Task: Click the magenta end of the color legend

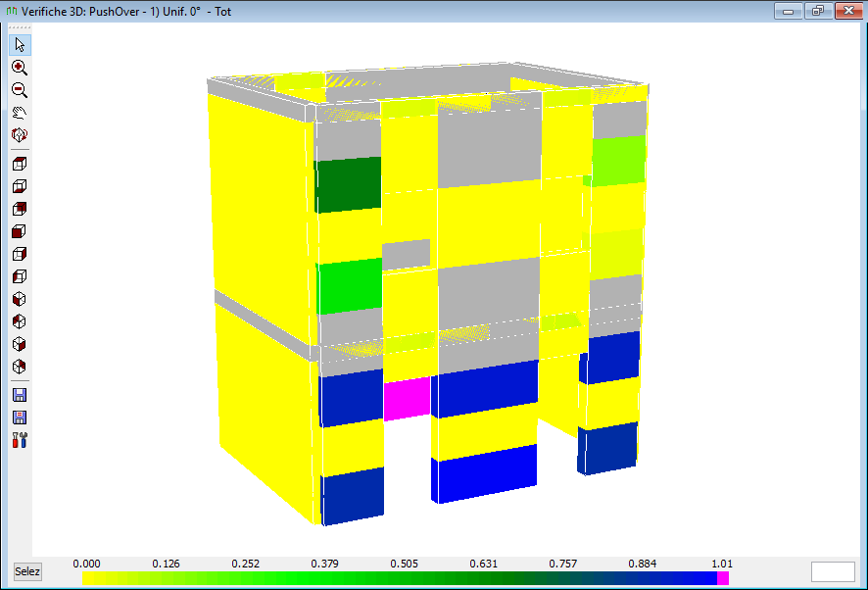Action: [x=723, y=578]
